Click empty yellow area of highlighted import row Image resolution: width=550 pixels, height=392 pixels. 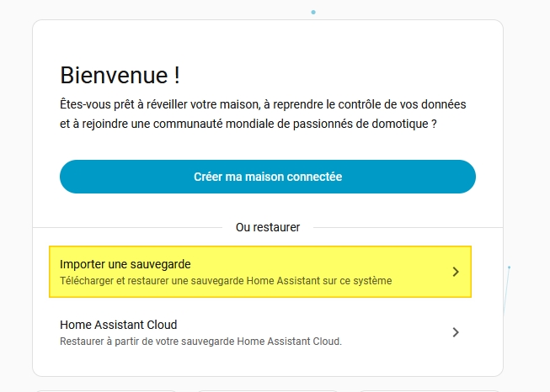coord(337,262)
